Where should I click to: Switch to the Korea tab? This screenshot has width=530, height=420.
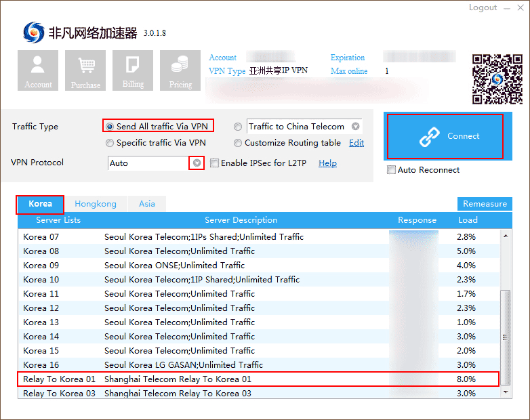pyautogui.click(x=40, y=204)
